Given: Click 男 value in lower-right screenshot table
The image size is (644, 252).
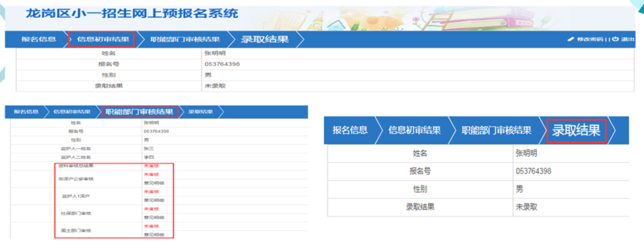Looking at the screenshot, I should tap(520, 189).
